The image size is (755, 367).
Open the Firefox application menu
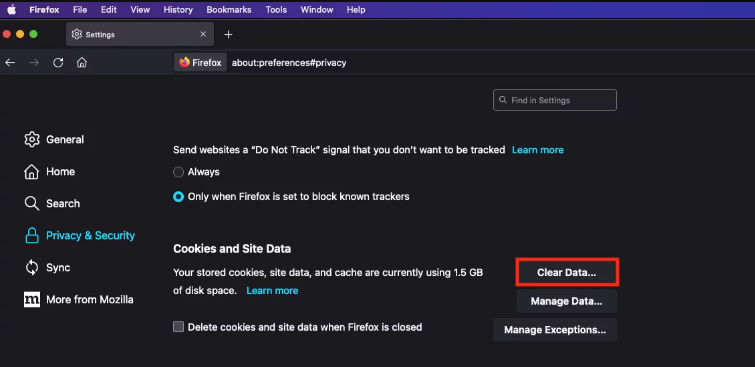[x=45, y=10]
